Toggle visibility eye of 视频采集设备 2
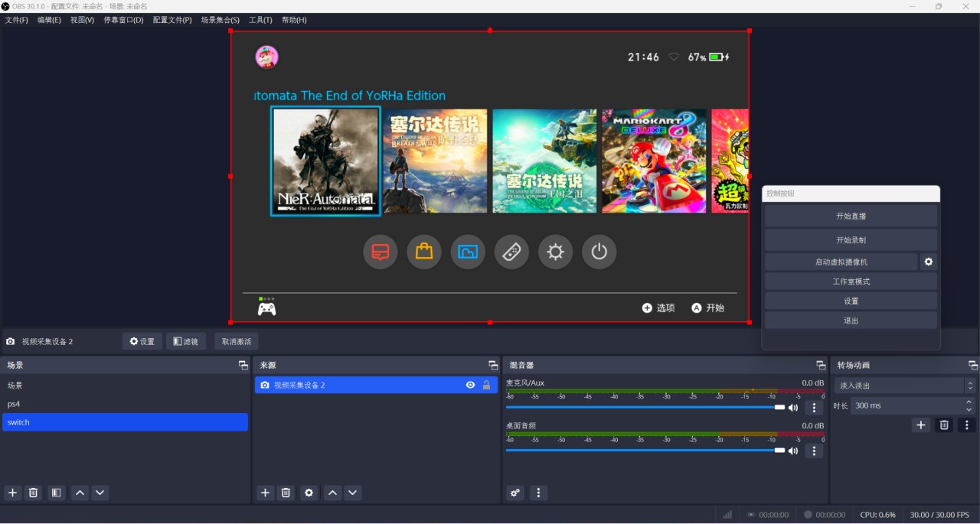Screen dimensions: 980x524 click(471, 385)
